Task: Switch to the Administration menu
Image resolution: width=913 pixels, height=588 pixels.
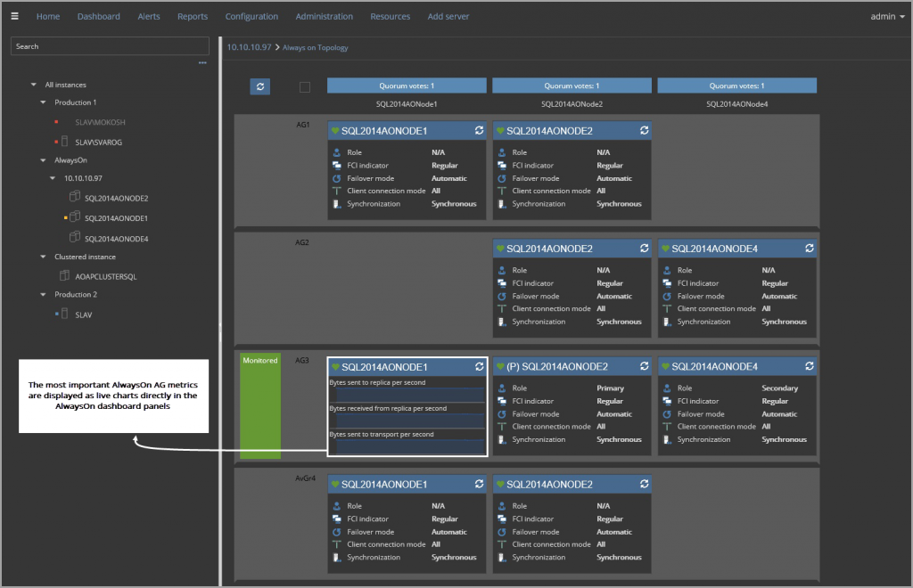Action: [x=324, y=15]
